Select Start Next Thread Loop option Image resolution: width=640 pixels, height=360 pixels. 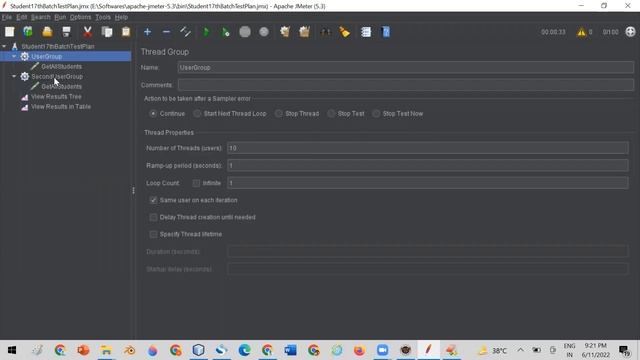197,113
